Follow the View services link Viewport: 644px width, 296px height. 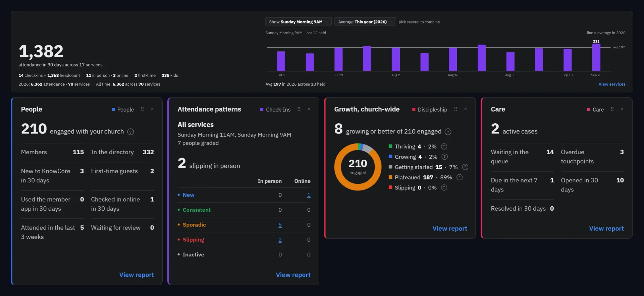[x=612, y=84]
